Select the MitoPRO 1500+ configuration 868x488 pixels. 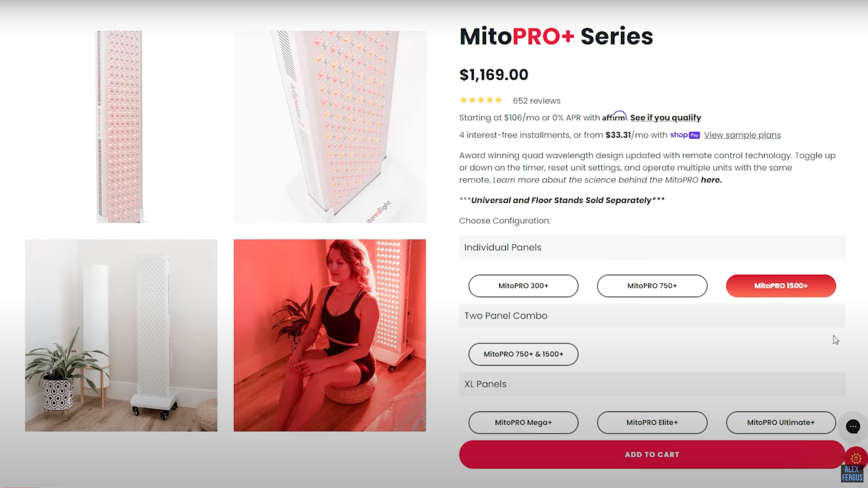781,286
